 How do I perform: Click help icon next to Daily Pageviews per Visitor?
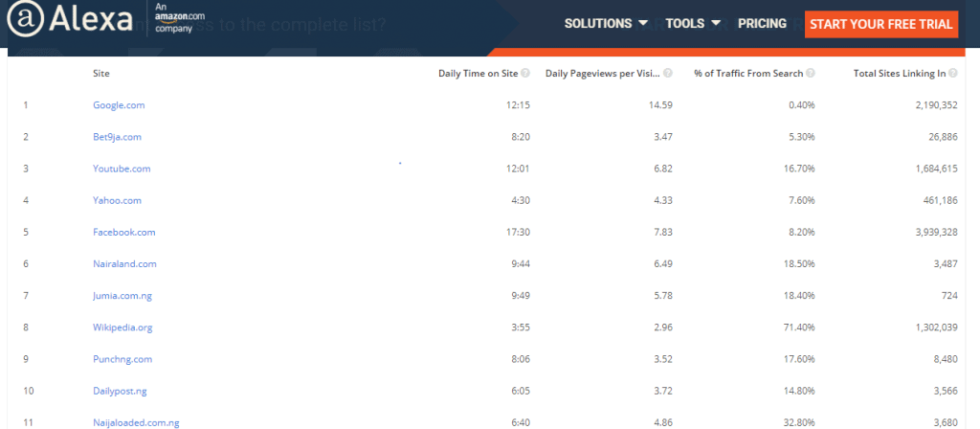tap(668, 73)
